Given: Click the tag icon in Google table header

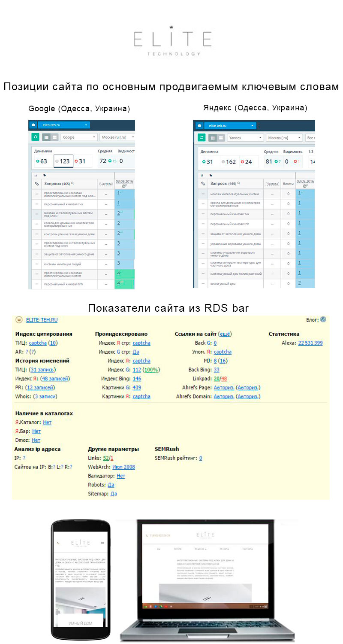Looking at the screenshot, I should (x=44, y=175).
